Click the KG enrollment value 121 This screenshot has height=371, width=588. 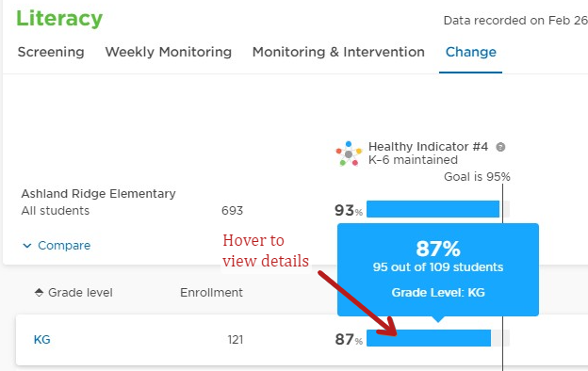coord(236,340)
